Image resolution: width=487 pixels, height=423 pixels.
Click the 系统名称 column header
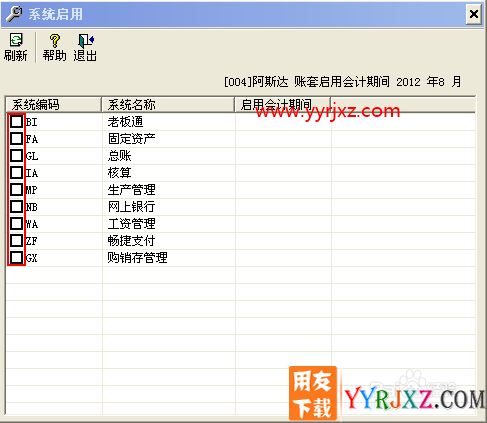click(x=168, y=105)
